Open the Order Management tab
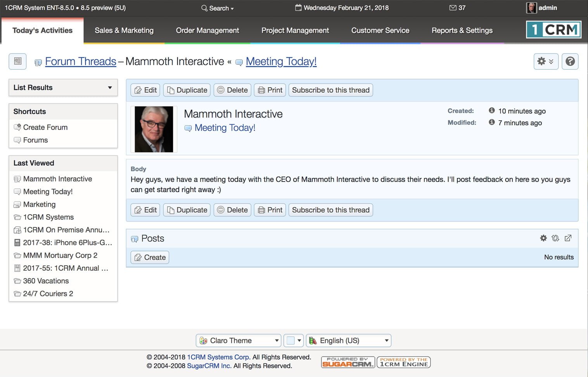 (208, 30)
